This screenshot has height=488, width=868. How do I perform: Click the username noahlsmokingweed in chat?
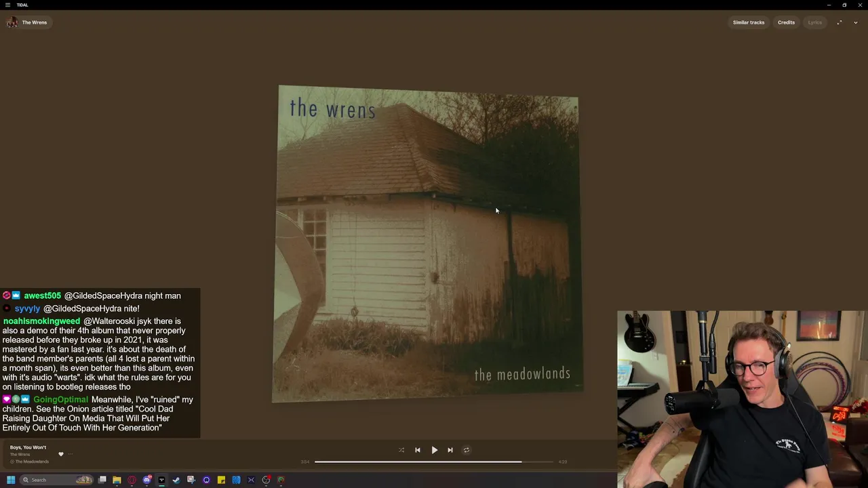coord(41,321)
